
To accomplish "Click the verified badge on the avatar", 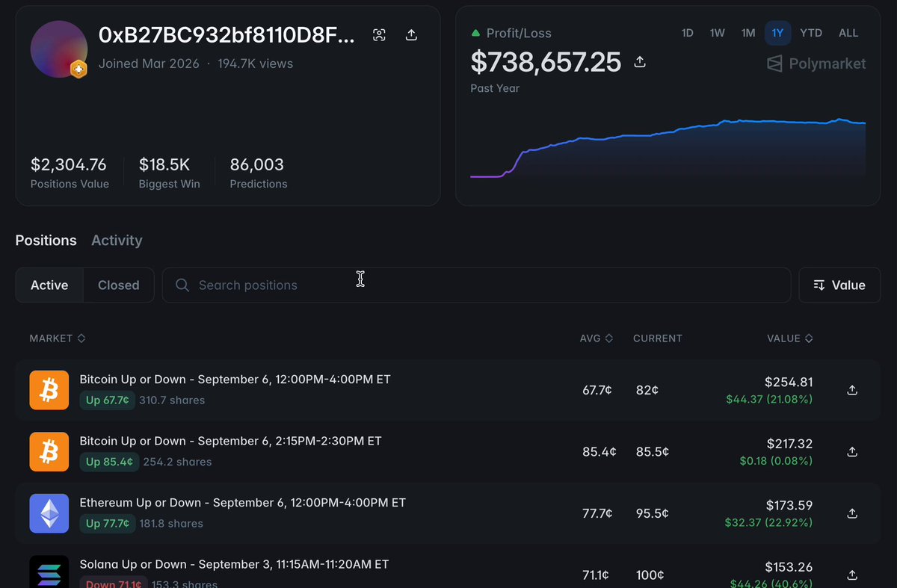I will pos(78,69).
